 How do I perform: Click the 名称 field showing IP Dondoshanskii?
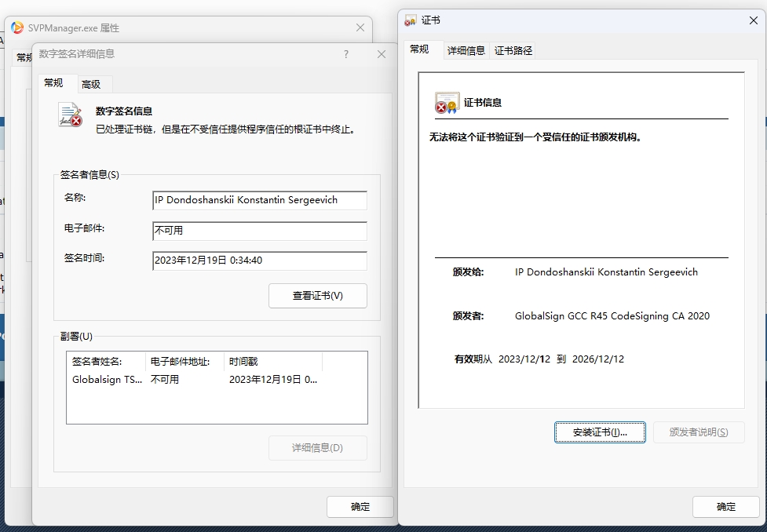[x=259, y=200]
